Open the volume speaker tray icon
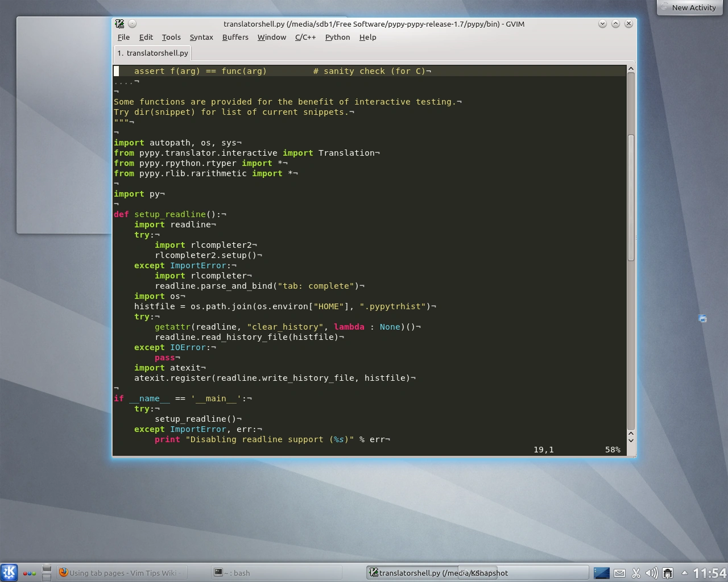This screenshot has height=582, width=728. click(x=652, y=573)
